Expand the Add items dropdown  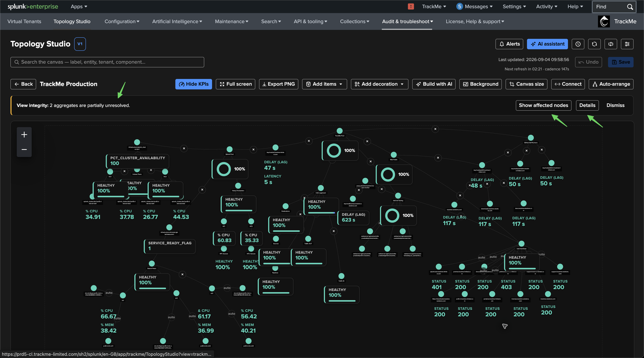click(x=324, y=84)
